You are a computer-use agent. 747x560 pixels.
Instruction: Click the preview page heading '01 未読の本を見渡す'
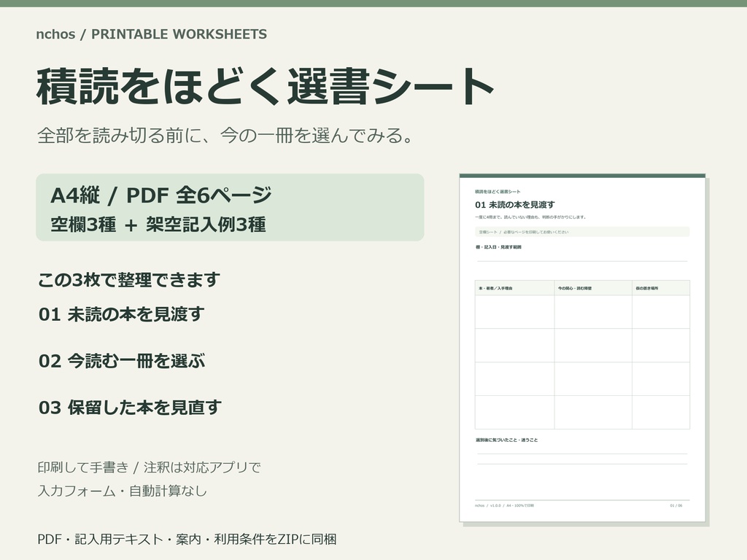[x=514, y=205]
